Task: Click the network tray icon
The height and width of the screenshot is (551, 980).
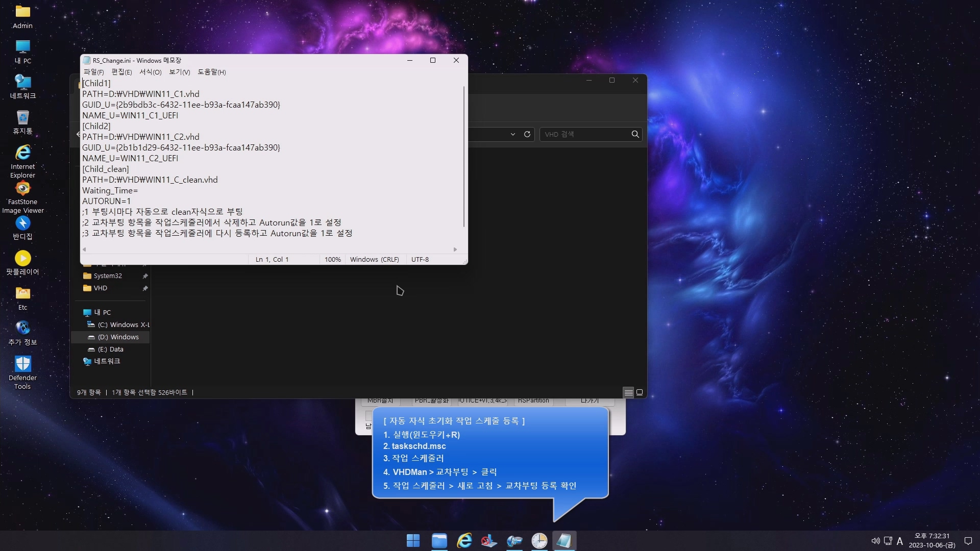Action: coord(888,541)
